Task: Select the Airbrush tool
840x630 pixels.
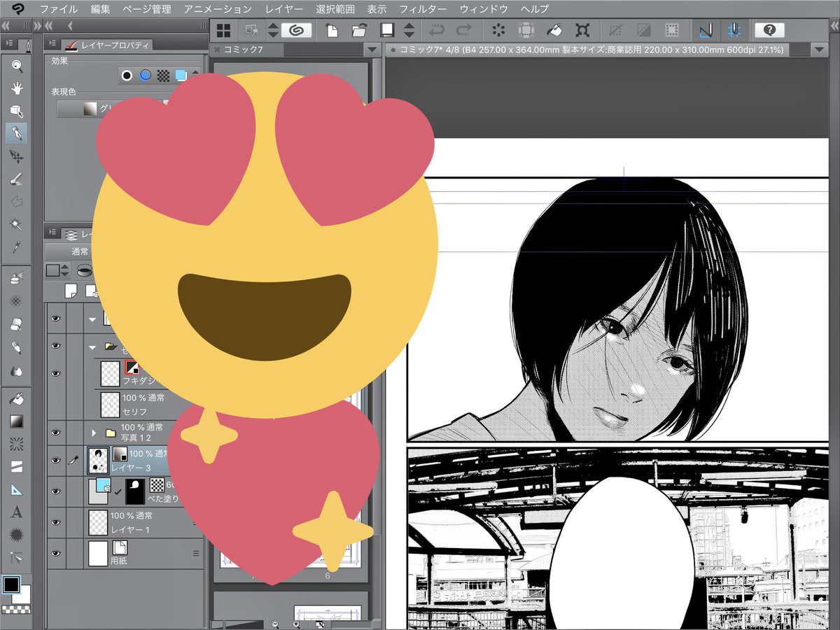Action: point(17,279)
